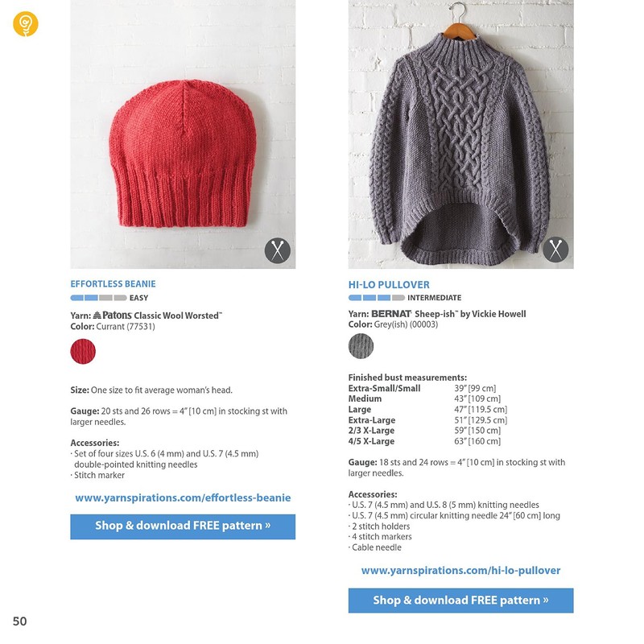Image resolution: width=644 pixels, height=644 pixels.
Task: Open the red Effortless Beanie photo
Action: click(x=183, y=134)
